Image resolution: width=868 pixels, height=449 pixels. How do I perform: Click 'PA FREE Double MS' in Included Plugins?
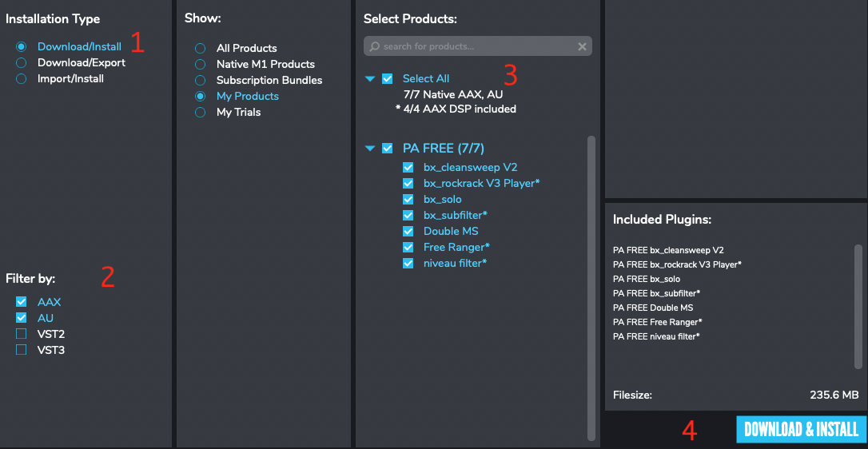653,308
